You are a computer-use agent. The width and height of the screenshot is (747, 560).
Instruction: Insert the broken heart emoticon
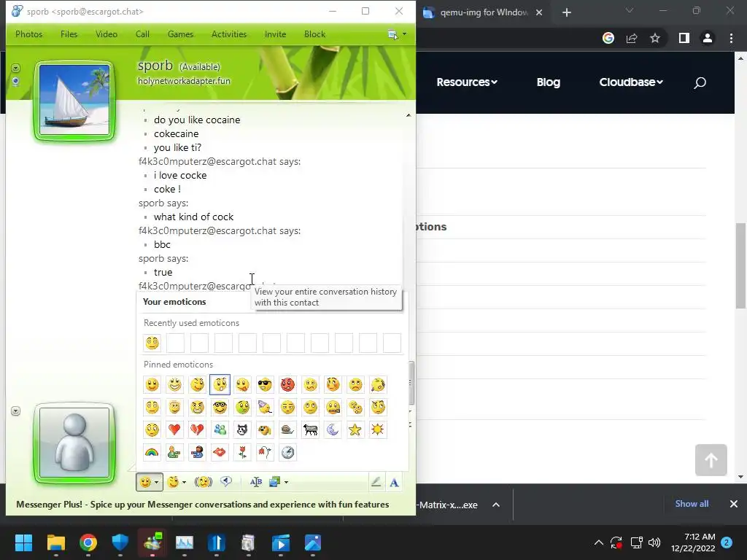pos(197,429)
